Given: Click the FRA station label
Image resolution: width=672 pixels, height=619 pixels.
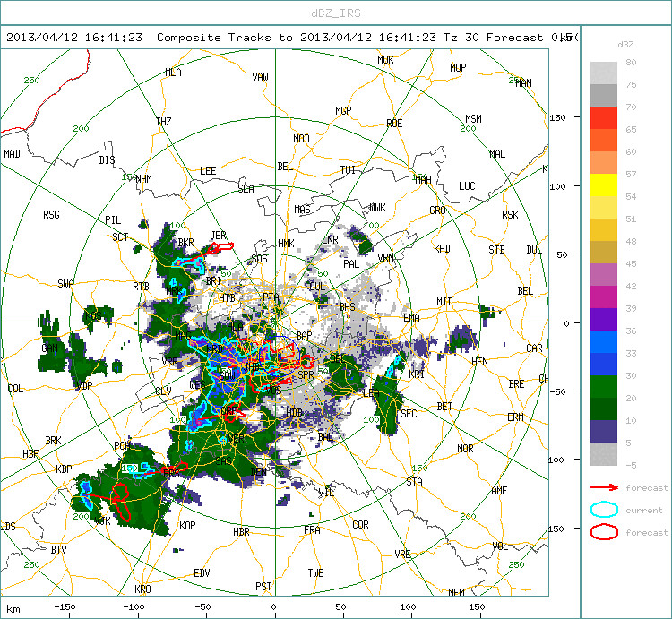Looking at the screenshot, I should pos(312,530).
